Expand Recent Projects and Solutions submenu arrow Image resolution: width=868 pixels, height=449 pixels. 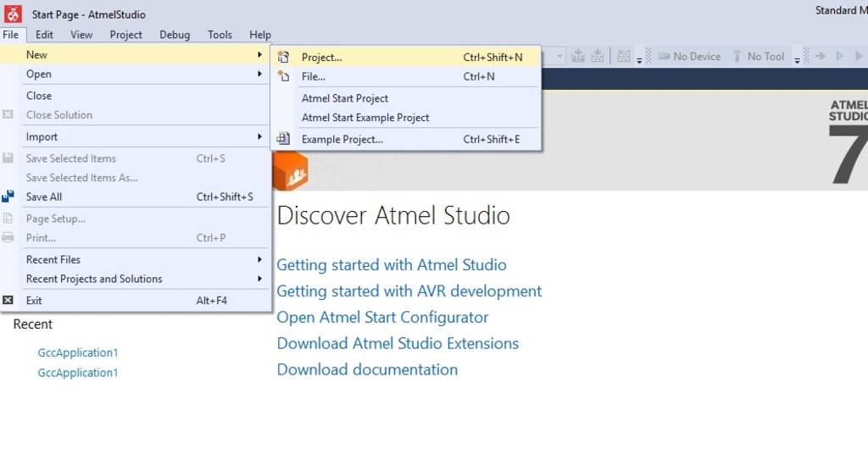259,279
